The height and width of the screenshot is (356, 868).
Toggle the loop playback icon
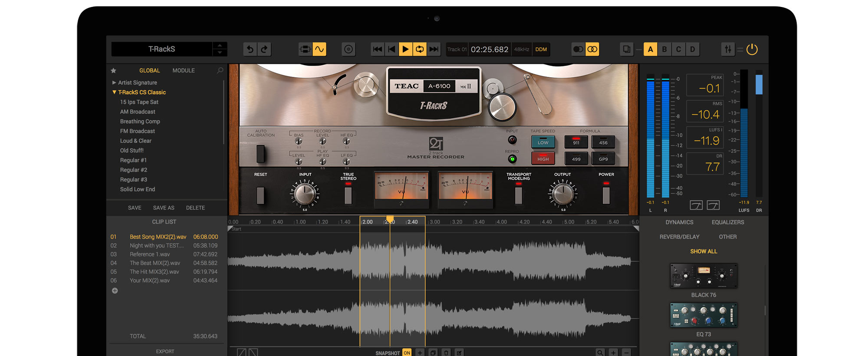(x=420, y=49)
